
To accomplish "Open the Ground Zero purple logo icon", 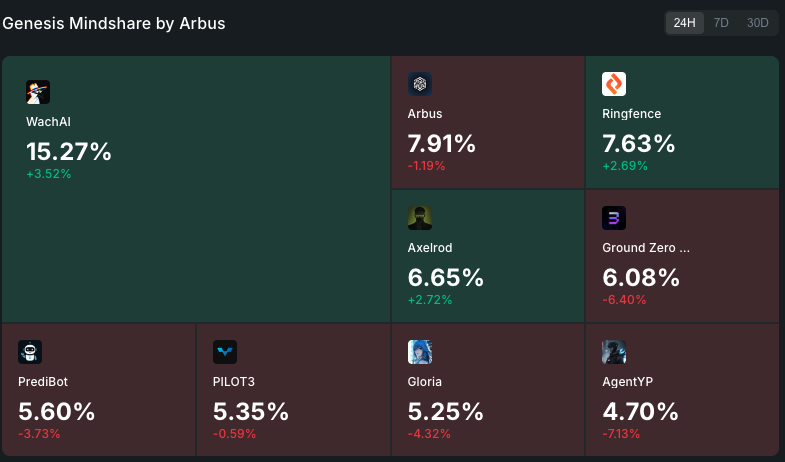I will [614, 218].
